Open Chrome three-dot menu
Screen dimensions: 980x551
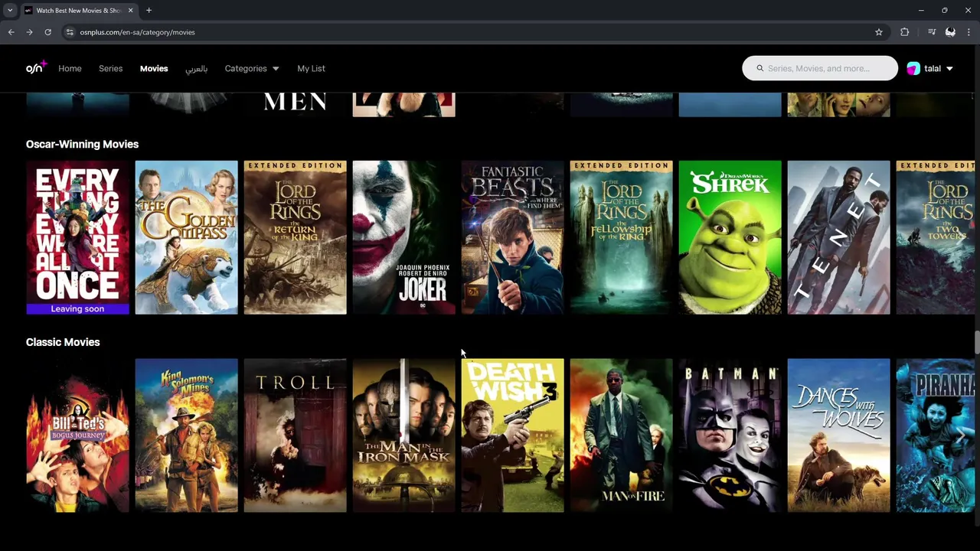(969, 32)
